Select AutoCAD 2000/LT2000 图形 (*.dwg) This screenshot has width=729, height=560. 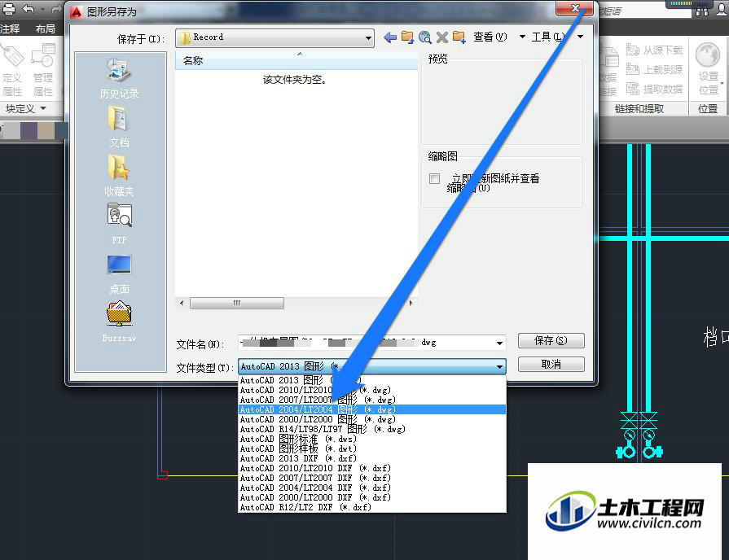pos(372,419)
